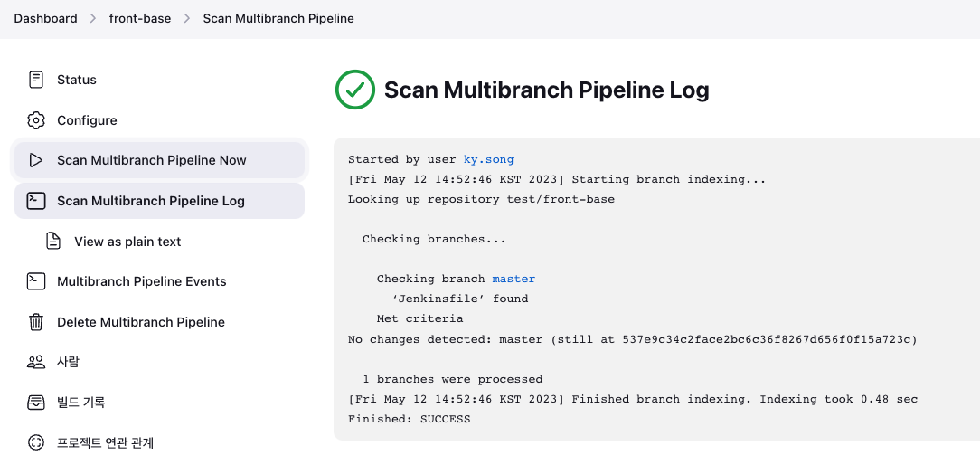
Task: Click the play icon for Scan Now
Action: (x=36, y=160)
